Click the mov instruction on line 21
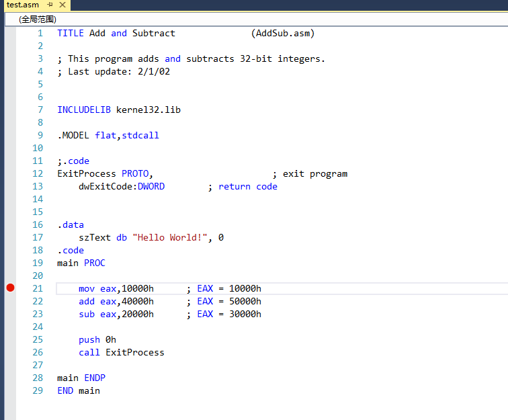 116,289
